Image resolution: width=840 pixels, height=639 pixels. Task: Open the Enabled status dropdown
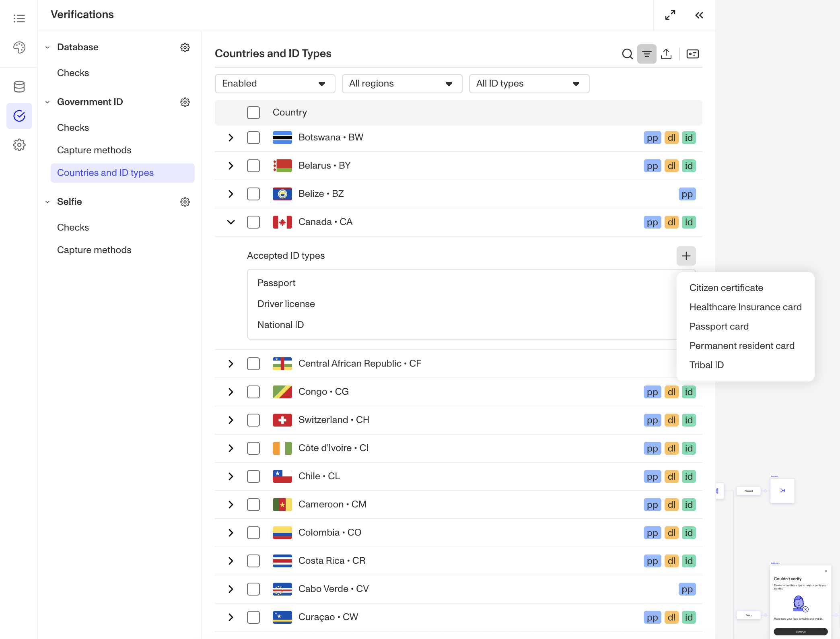point(275,84)
